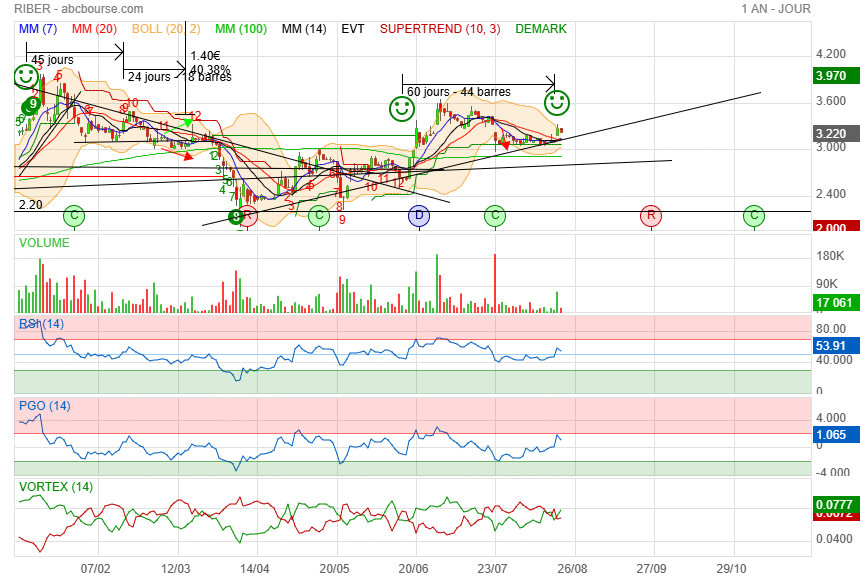
Task: Click the green 3.970 price tag
Action: [831, 75]
